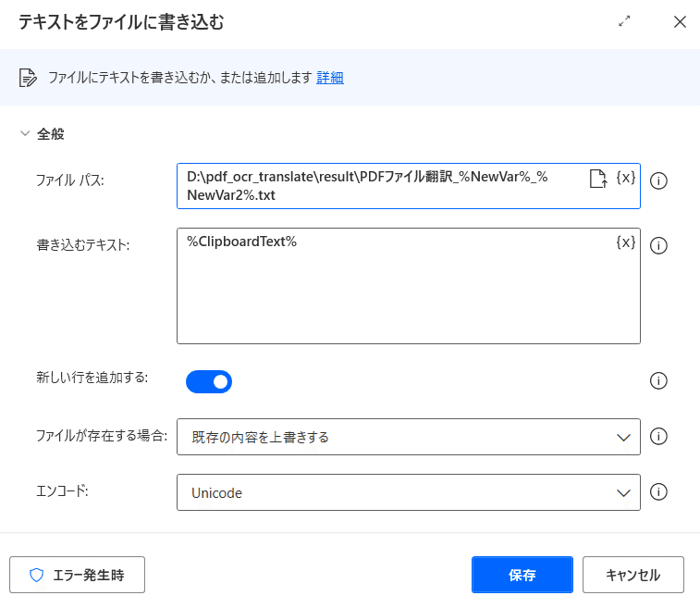The image size is (700, 608).
Task: Open the エンコード dropdown showing Unicode
Action: (409, 492)
